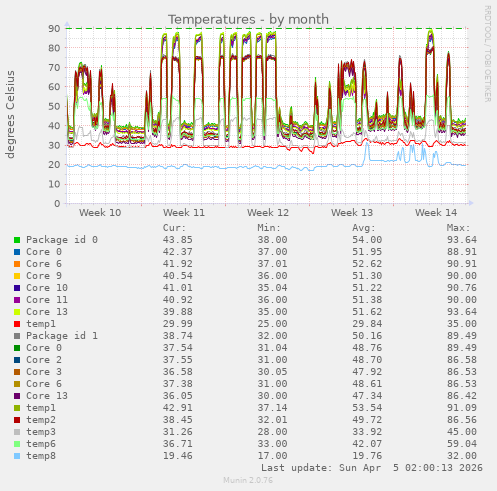Click the red temp1 swatch in the 29.99 row
Image resolution: width=497 pixels, height=491 pixels.
pos(17,324)
